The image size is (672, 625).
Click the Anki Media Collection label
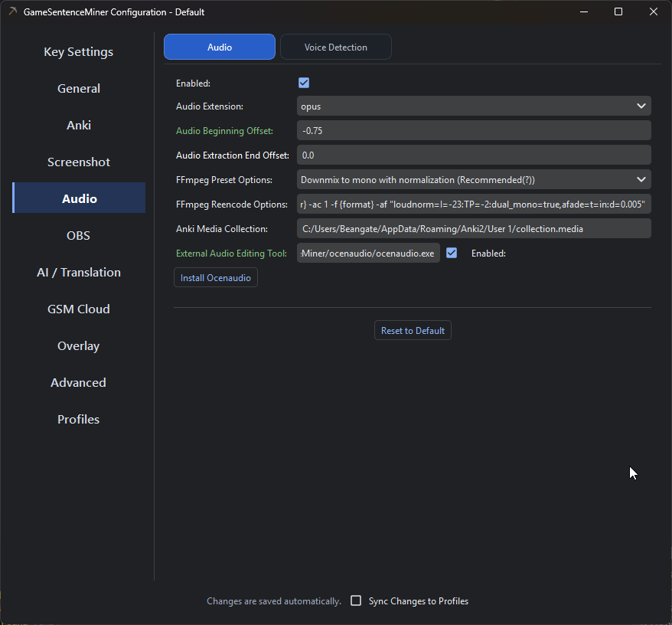(x=221, y=229)
